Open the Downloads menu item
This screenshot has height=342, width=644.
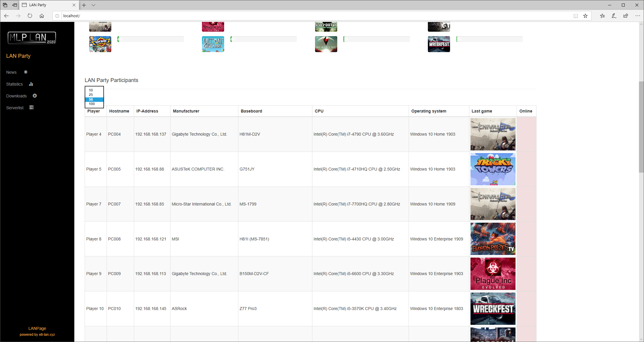click(x=17, y=96)
